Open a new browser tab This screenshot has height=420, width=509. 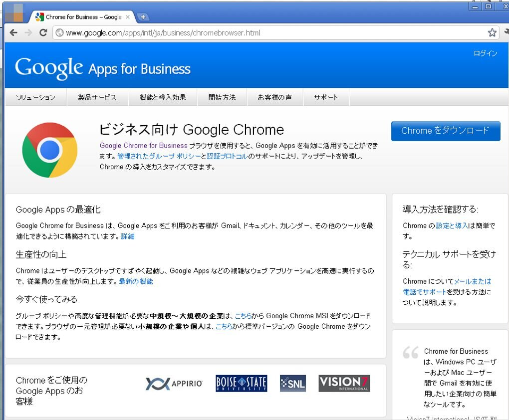coord(143,16)
